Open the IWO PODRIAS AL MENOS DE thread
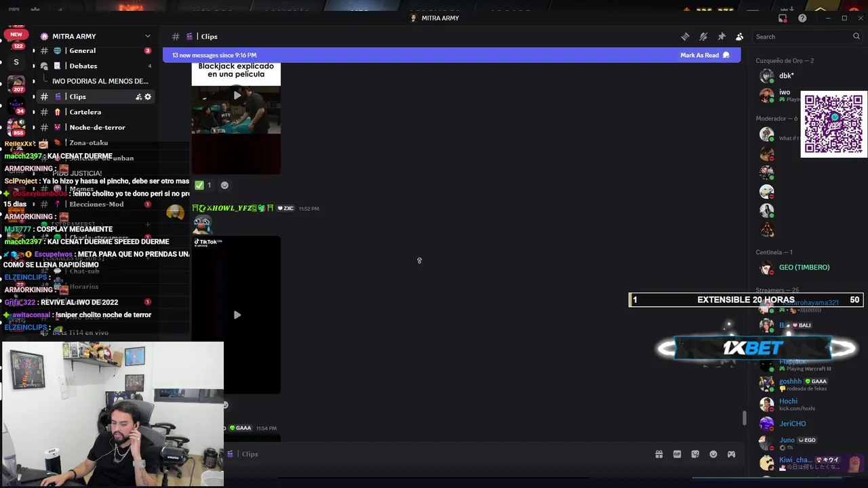The height and width of the screenshot is (488, 868). pyautogui.click(x=100, y=81)
